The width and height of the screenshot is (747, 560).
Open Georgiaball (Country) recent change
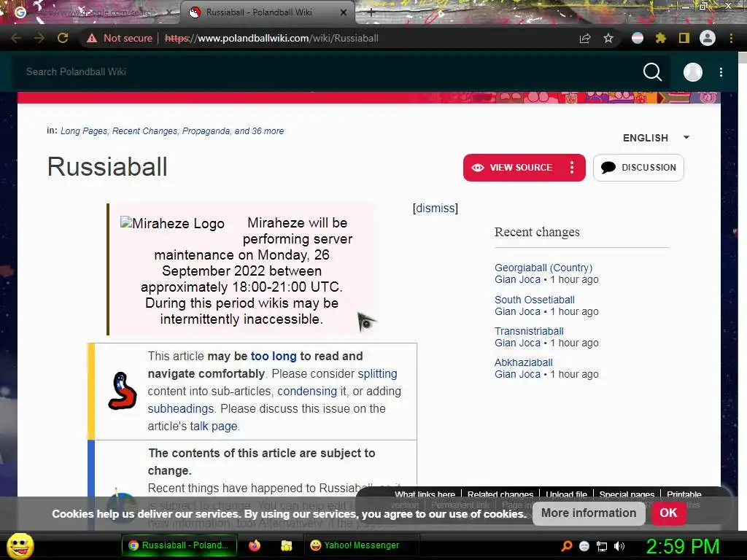coord(543,268)
